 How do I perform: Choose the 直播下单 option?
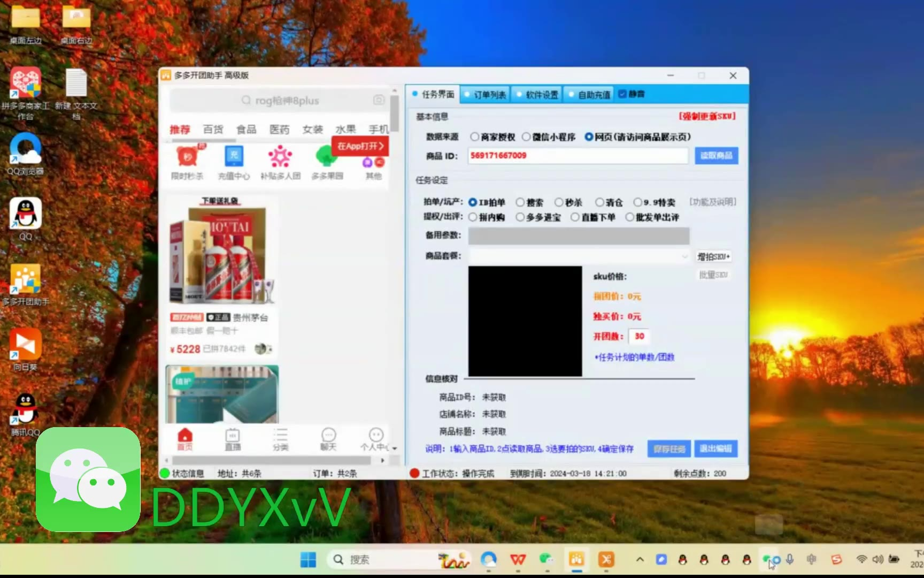coord(575,217)
